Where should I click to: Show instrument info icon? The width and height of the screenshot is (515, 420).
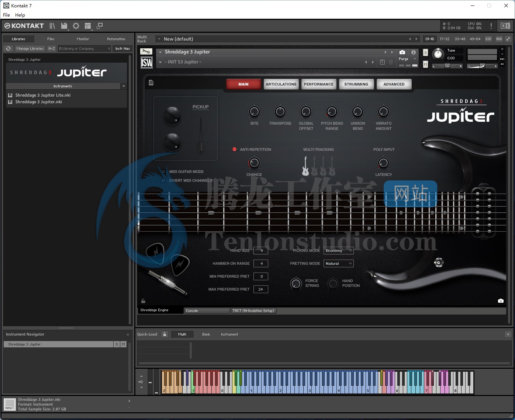point(414,52)
